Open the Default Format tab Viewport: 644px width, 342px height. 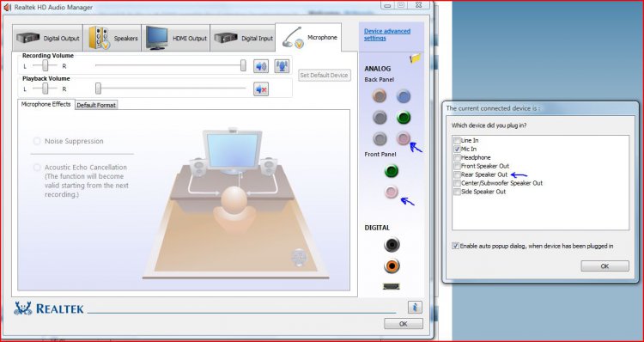pos(96,105)
